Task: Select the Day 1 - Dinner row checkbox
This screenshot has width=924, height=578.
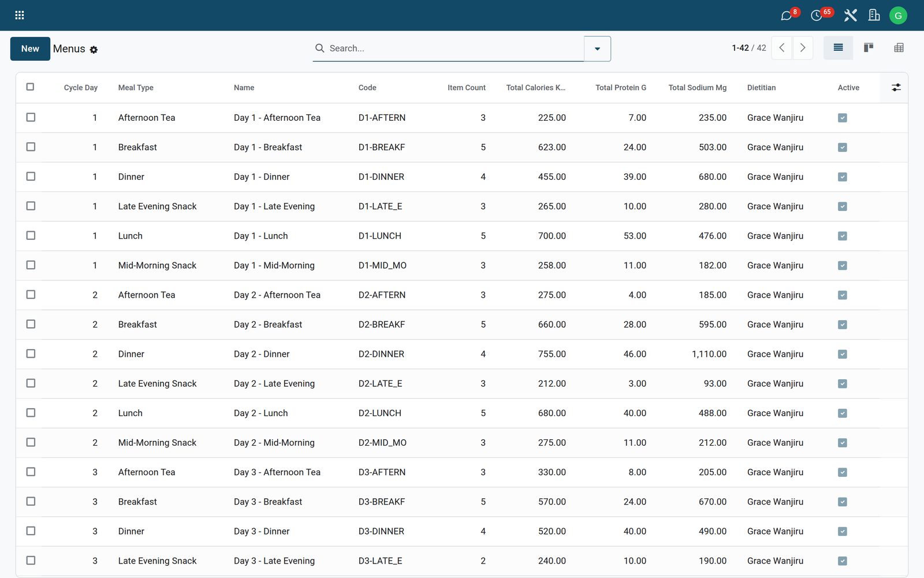Action: coord(31,176)
